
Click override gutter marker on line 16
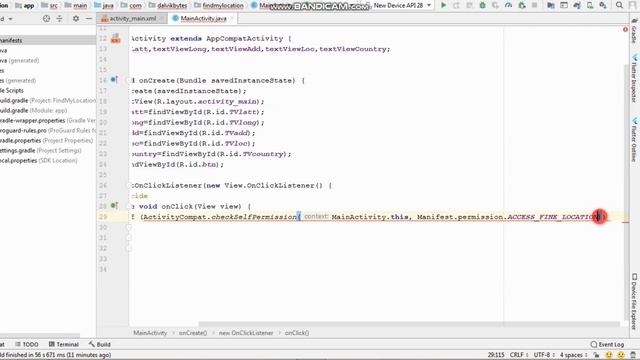click(x=114, y=80)
